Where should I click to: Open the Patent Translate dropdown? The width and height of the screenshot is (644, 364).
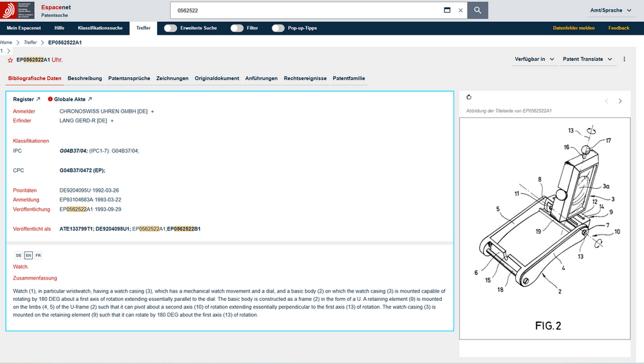(x=587, y=59)
